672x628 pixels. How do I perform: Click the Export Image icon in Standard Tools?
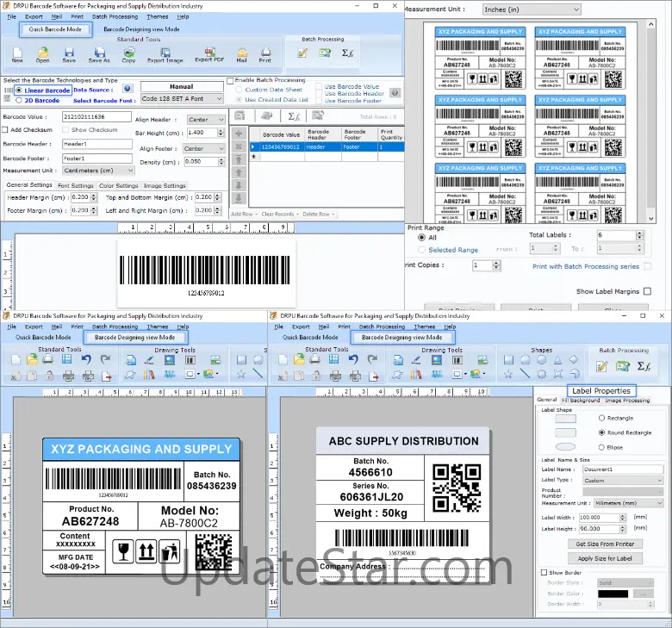pyautogui.click(x=165, y=54)
